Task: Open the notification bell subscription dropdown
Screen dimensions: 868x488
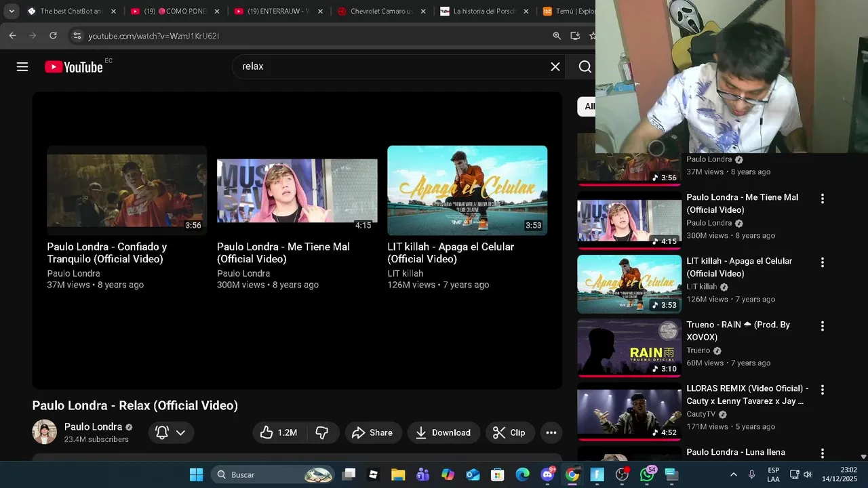Action: (x=170, y=432)
